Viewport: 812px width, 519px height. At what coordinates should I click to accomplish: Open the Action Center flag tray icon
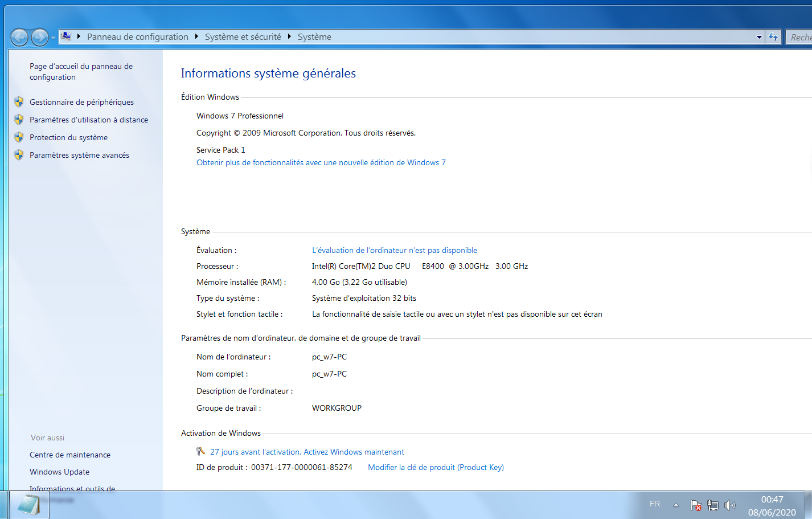pos(695,505)
